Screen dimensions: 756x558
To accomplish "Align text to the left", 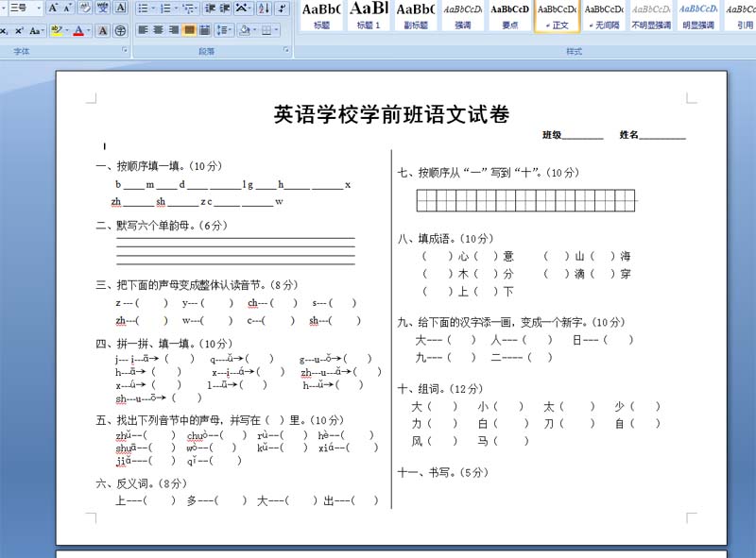I will (x=144, y=30).
